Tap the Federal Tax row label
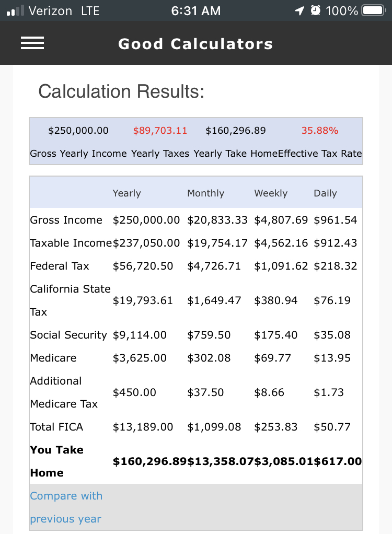The width and height of the screenshot is (392, 534). [60, 266]
